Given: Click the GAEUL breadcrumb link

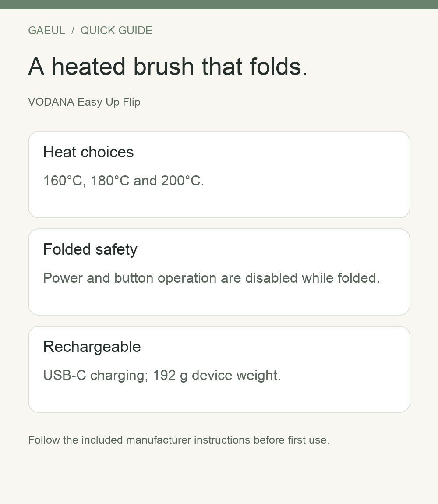Looking at the screenshot, I should coord(46,31).
